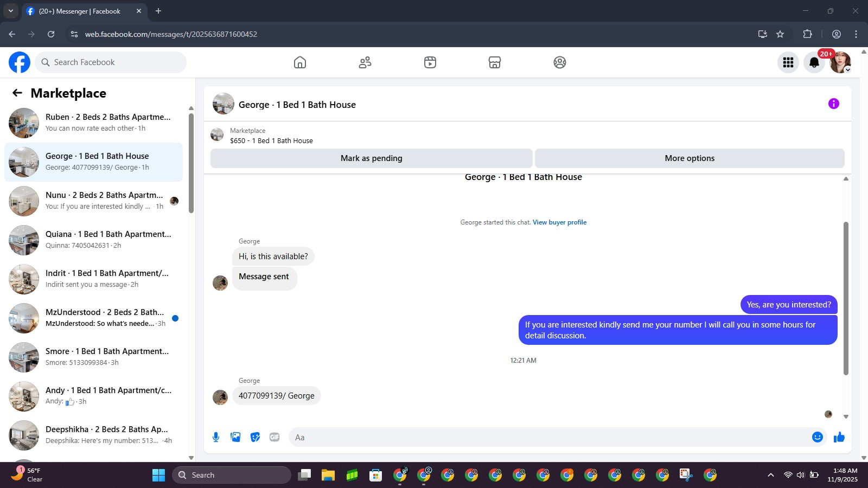Click the chat messages scrollbar
This screenshot has height=488, width=868.
pos(846,298)
